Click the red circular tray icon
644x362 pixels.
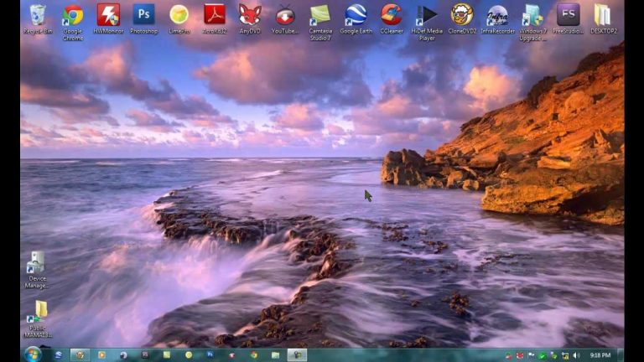pos(520,355)
